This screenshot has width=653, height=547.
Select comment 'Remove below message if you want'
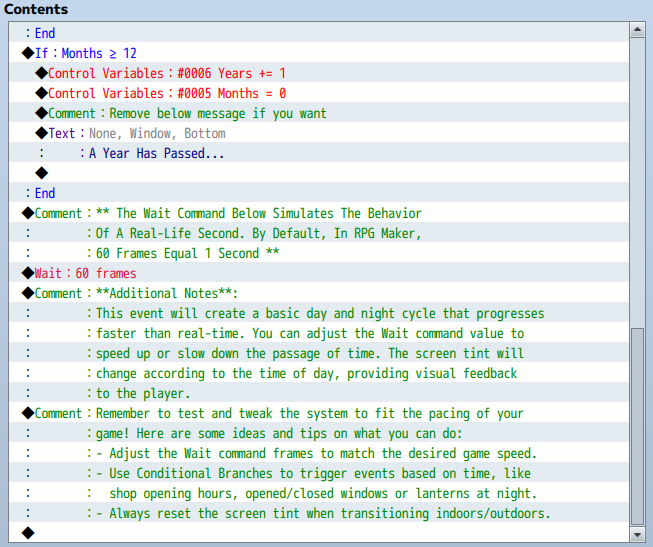click(x=319, y=113)
